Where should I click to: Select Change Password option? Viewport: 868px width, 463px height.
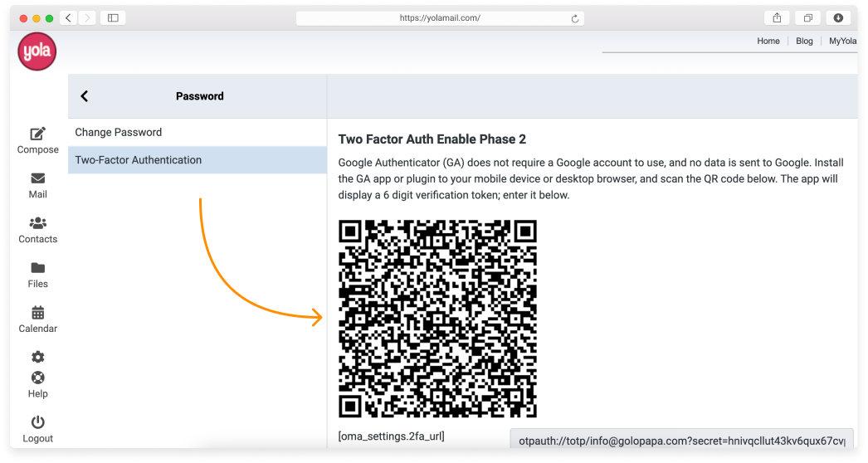click(x=119, y=132)
